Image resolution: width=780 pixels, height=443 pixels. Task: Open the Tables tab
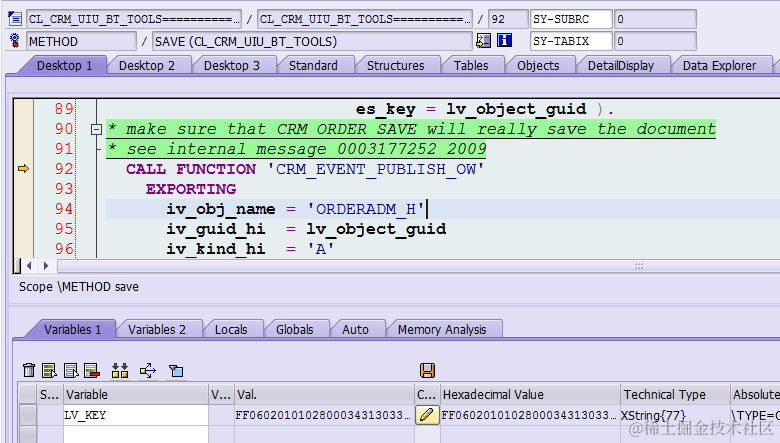coord(471,66)
